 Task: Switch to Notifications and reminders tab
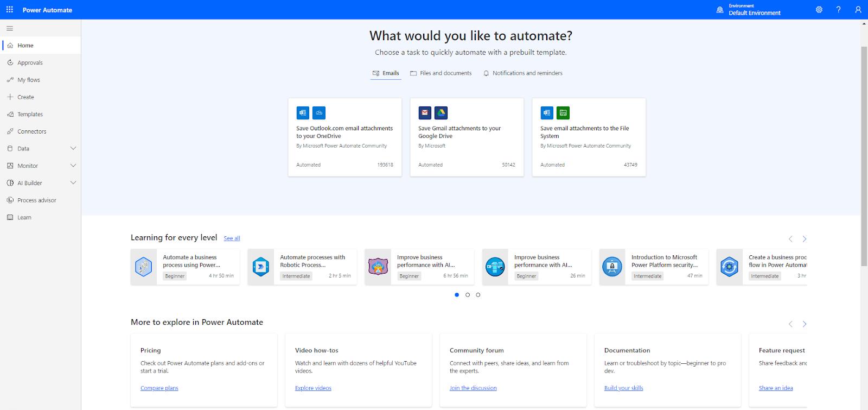click(x=523, y=73)
